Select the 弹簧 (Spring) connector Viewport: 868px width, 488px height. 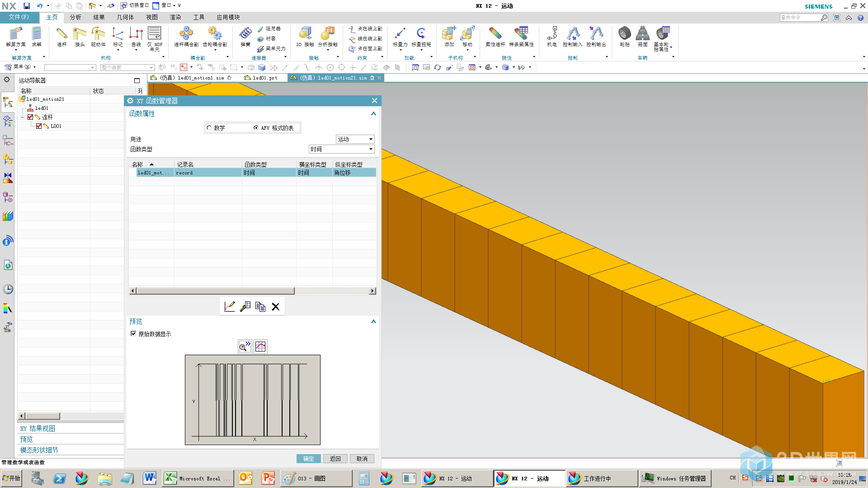[245, 36]
